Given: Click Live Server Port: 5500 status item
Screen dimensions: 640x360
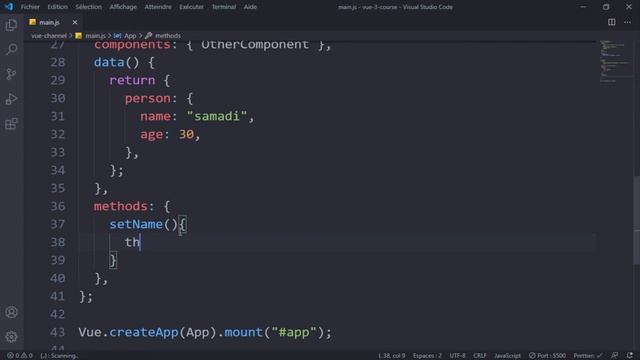Looking at the screenshot, I should (x=547, y=356).
